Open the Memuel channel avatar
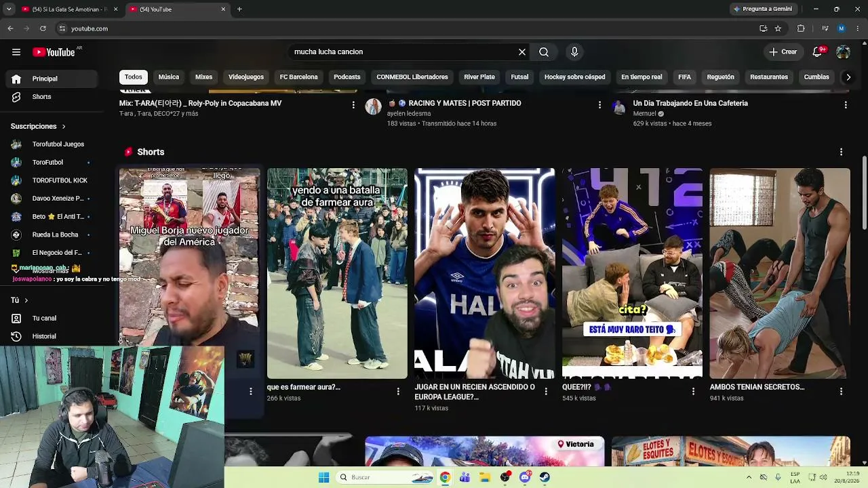 pyautogui.click(x=619, y=106)
